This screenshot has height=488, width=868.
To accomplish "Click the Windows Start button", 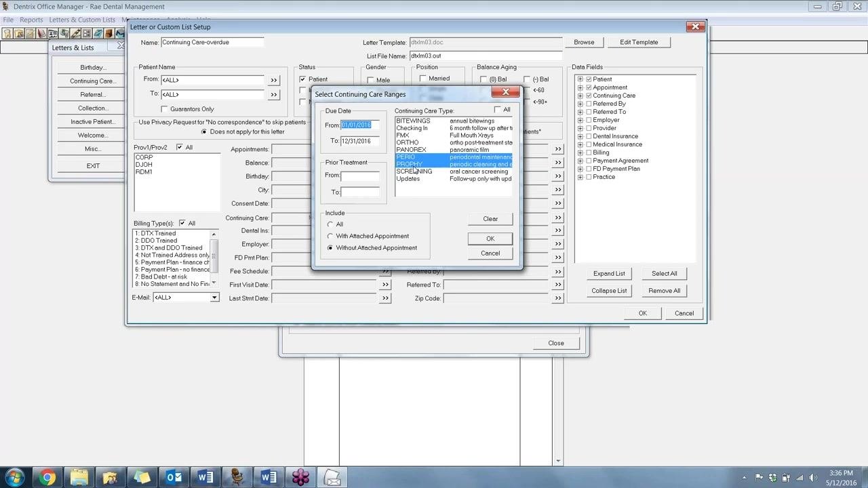I will tap(15, 478).
